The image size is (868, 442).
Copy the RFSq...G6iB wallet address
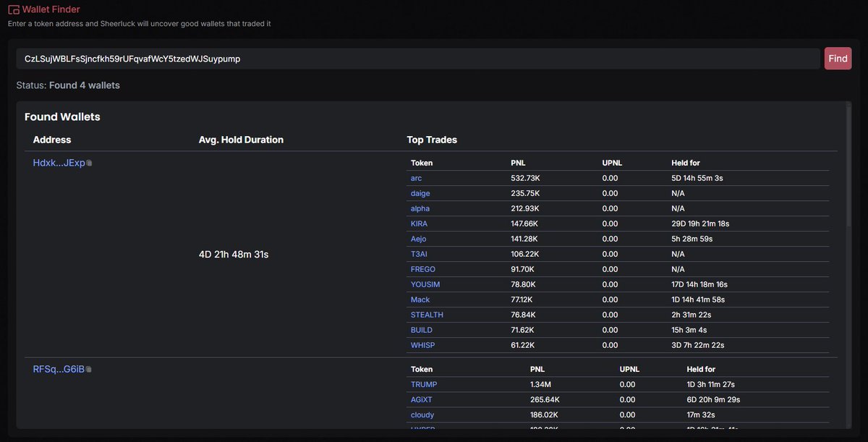88,370
